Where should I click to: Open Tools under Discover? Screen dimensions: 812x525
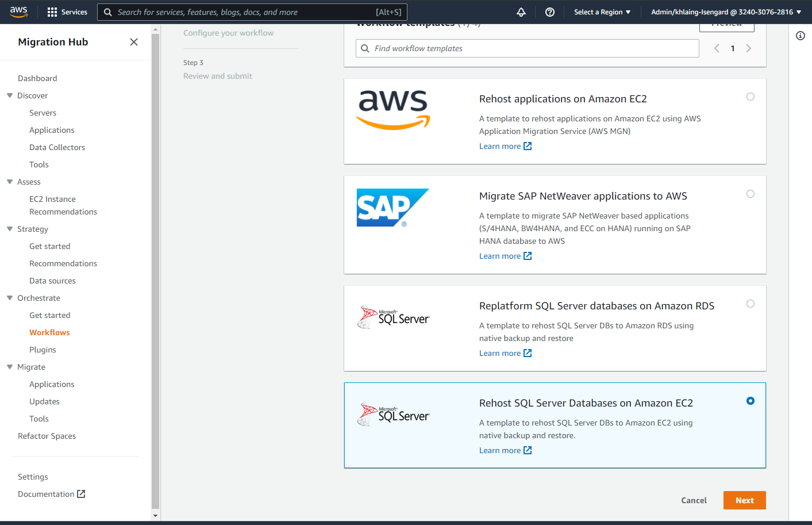[39, 164]
